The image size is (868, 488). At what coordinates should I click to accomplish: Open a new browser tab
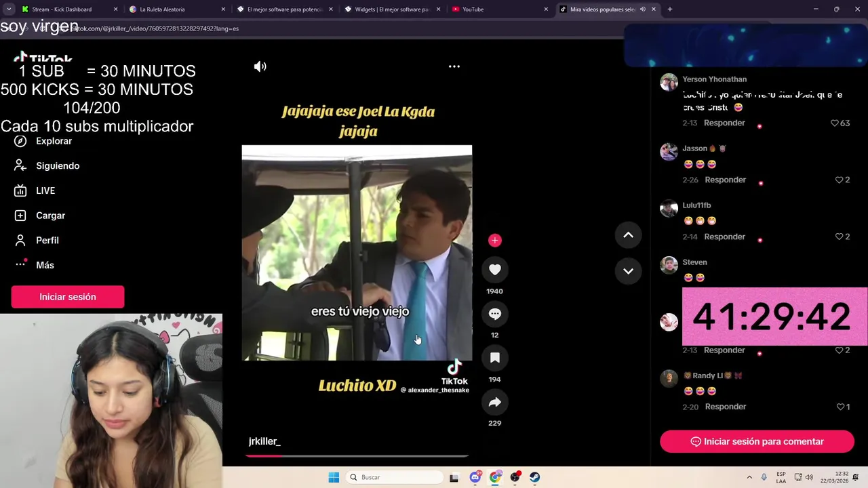[x=670, y=9]
